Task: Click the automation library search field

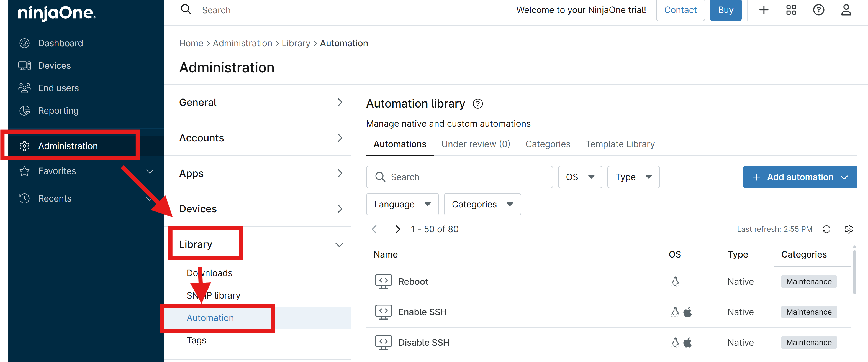Action: (459, 177)
